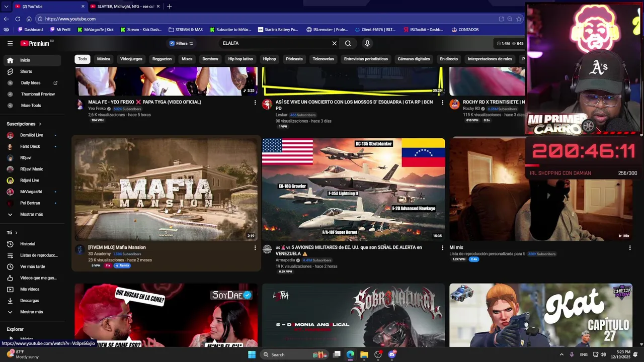
Task: Open the MrVargasTv Kick bookmark
Action: tap(96, 30)
